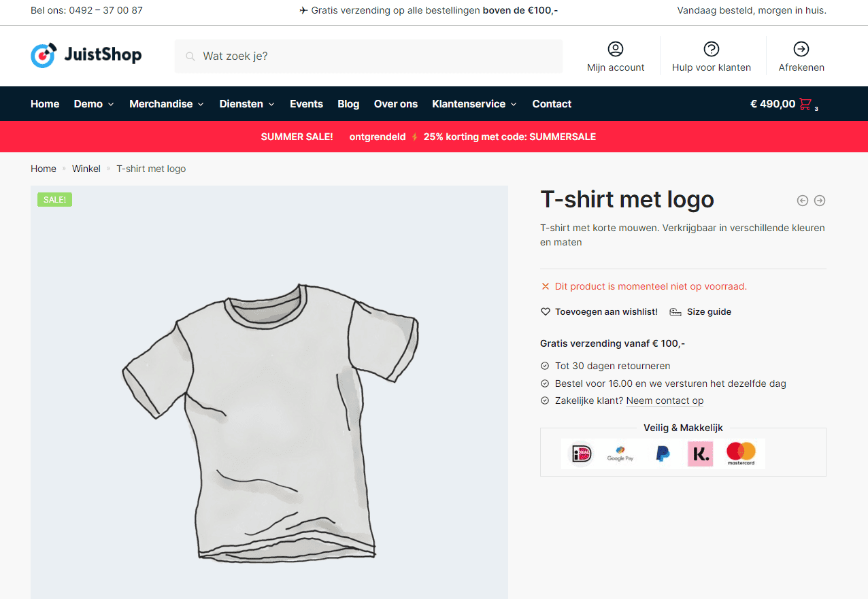The height and width of the screenshot is (599, 868).
Task: Expand the Demo menu dropdown
Action: [94, 104]
